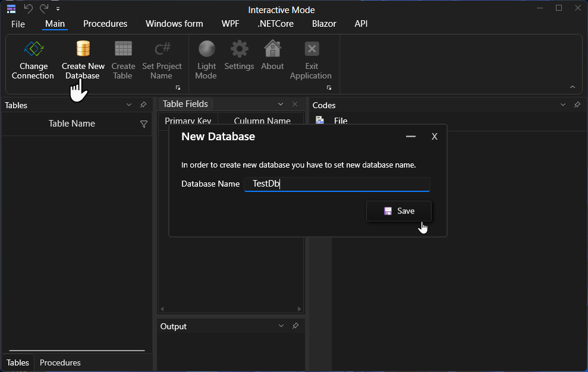Click the Database Name input field
This screenshot has height=372, width=588.
(x=337, y=184)
